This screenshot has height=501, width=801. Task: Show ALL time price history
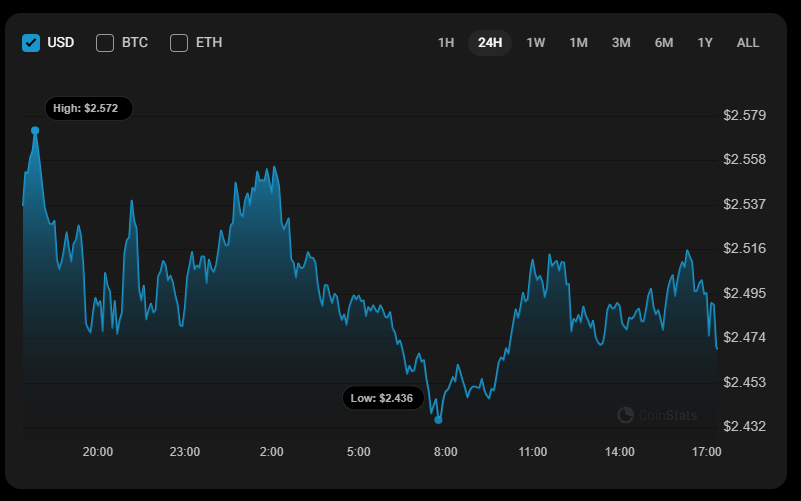[x=748, y=42]
